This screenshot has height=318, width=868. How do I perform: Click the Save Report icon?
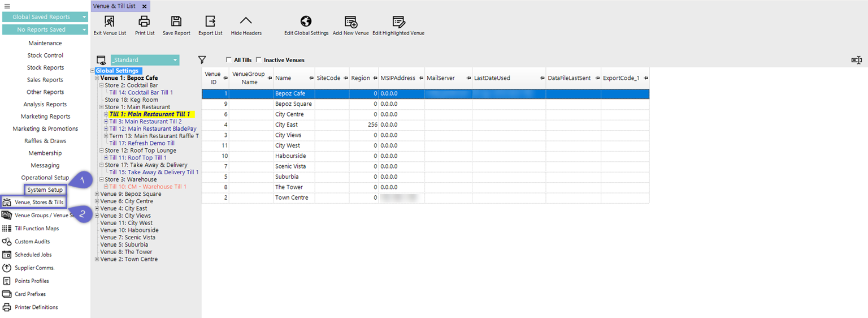(x=176, y=22)
